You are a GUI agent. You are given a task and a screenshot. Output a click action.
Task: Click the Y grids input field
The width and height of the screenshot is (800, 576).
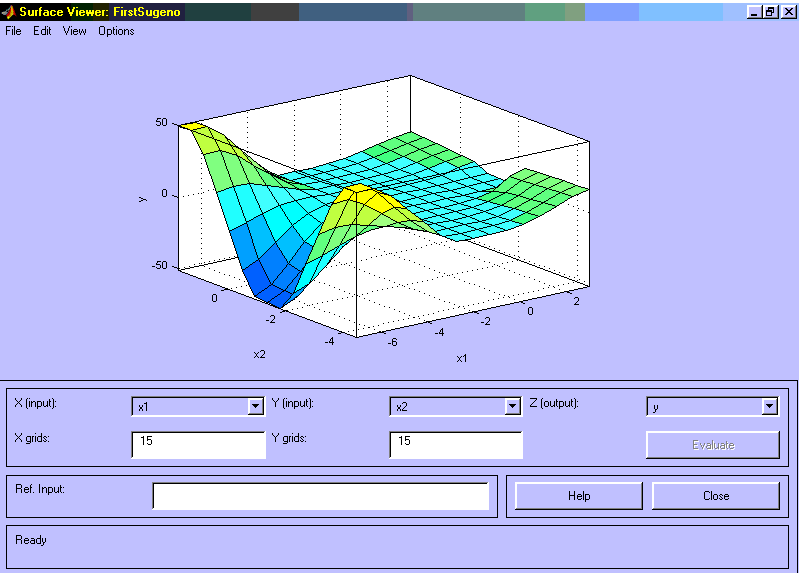click(x=456, y=445)
